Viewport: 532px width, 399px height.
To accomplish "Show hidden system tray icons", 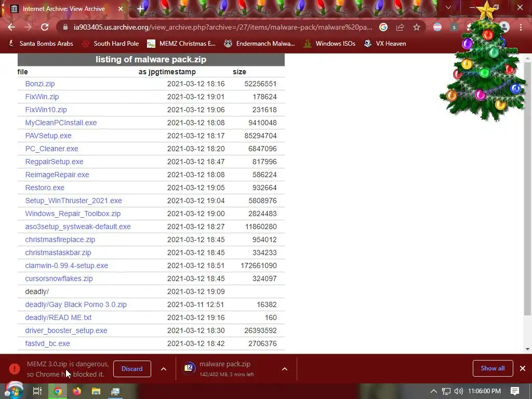I will coord(434,391).
